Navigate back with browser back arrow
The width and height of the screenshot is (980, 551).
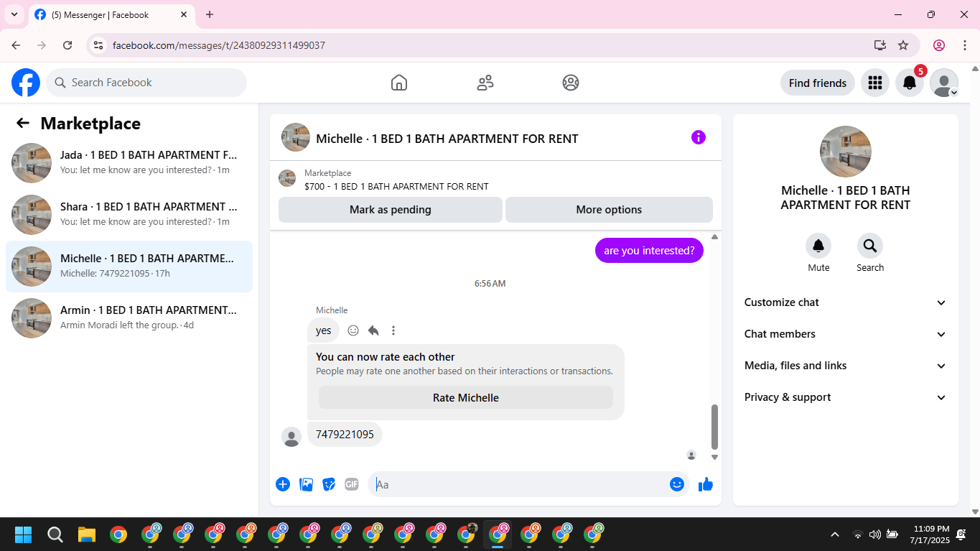[x=16, y=45]
